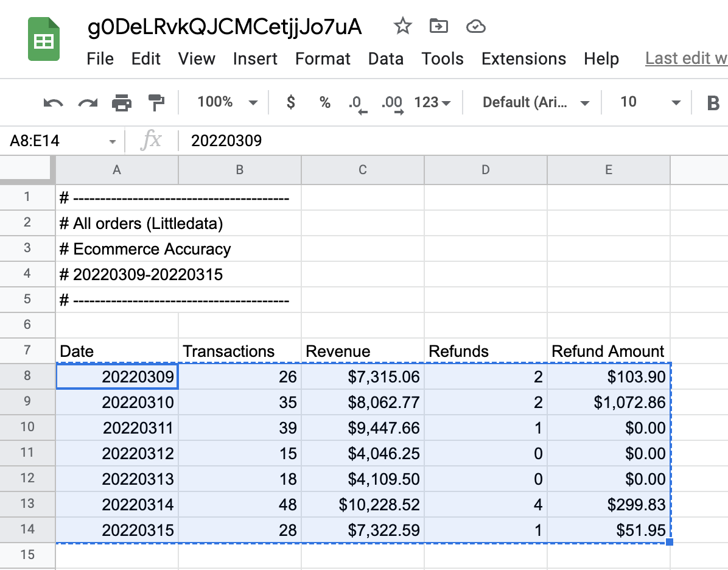Format selection as percent

click(x=325, y=102)
